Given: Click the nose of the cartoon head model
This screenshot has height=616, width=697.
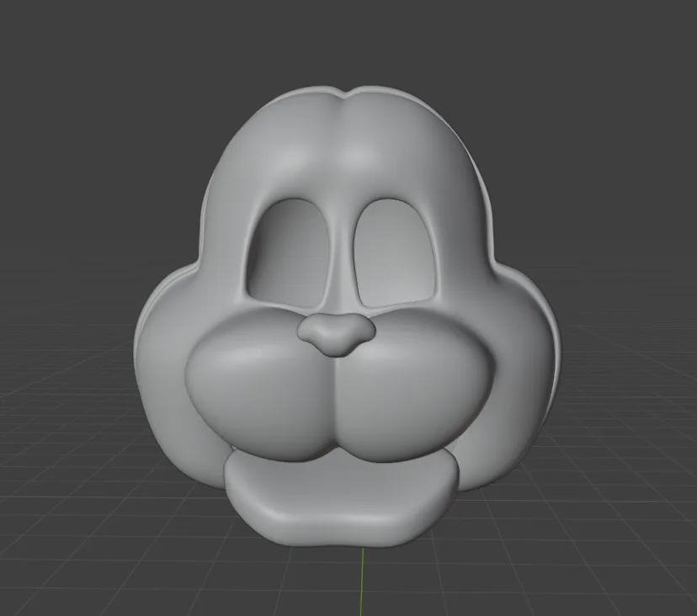Looking at the screenshot, I should (x=337, y=333).
